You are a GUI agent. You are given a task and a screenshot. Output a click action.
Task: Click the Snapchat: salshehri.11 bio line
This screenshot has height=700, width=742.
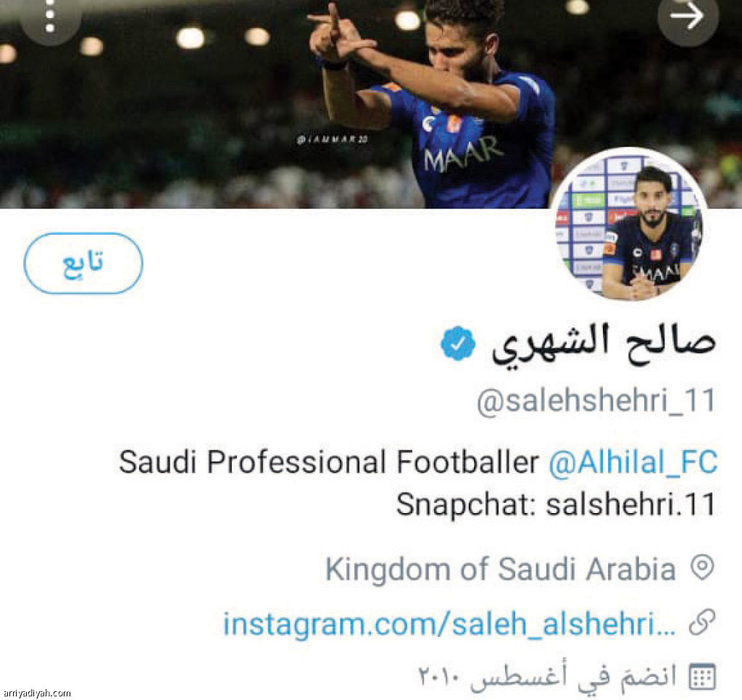click(x=556, y=504)
